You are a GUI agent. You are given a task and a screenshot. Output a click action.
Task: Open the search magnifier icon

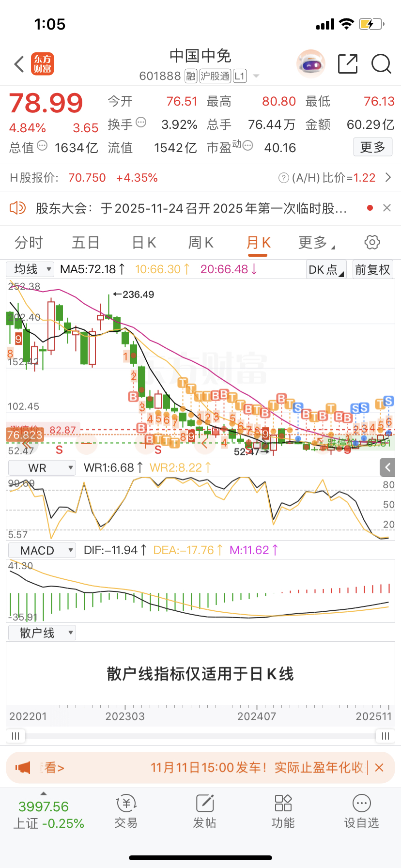tap(381, 64)
